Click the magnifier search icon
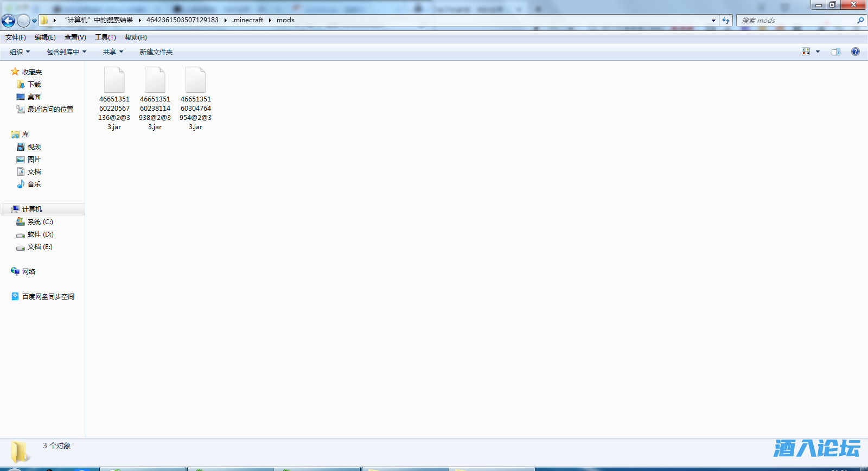This screenshot has height=471, width=868. tap(860, 20)
